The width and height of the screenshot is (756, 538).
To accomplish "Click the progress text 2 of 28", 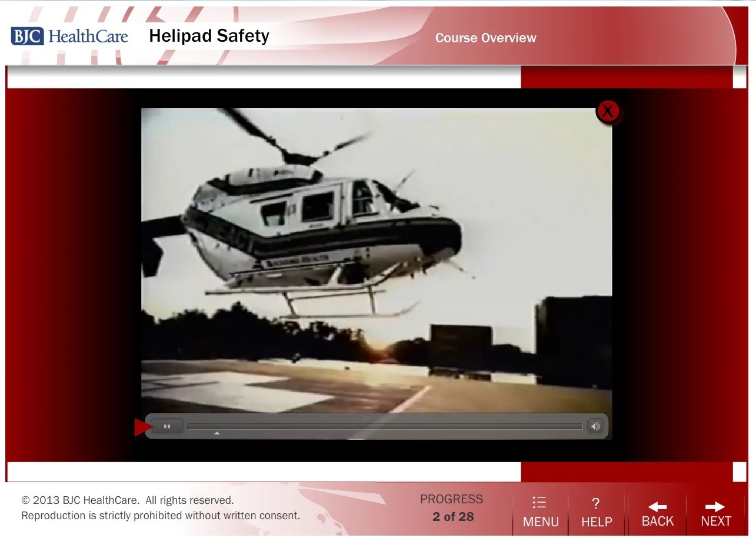I will coord(453,517).
